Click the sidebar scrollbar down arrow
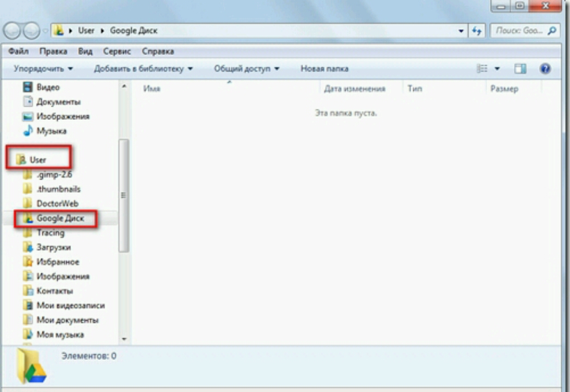The height and width of the screenshot is (392, 570). (124, 339)
